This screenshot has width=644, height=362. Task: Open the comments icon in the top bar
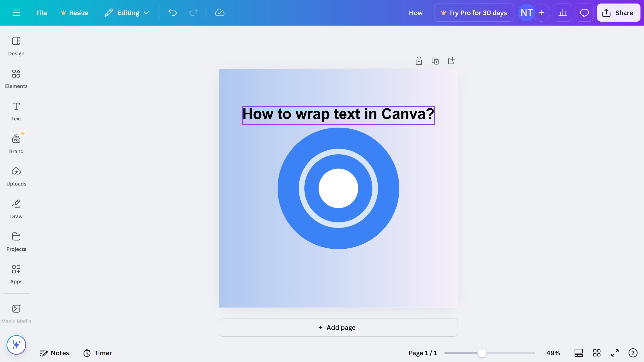coord(584,13)
